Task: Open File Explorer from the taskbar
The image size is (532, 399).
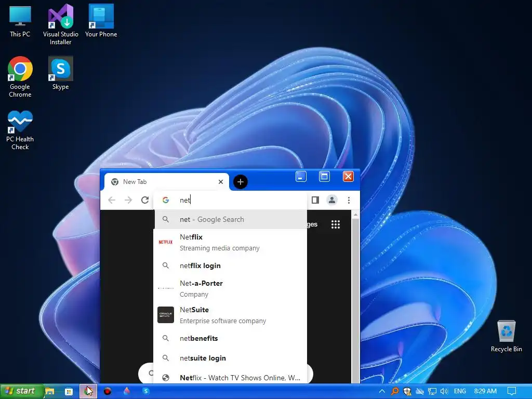Action: [50, 391]
